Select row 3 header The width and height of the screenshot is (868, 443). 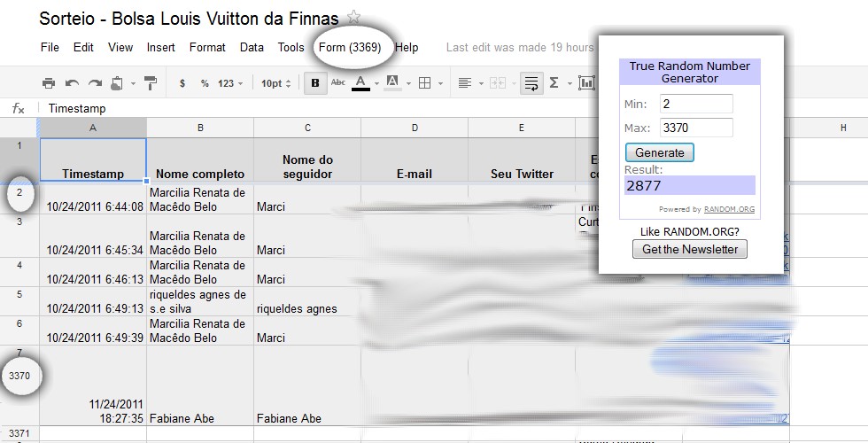coord(19,236)
